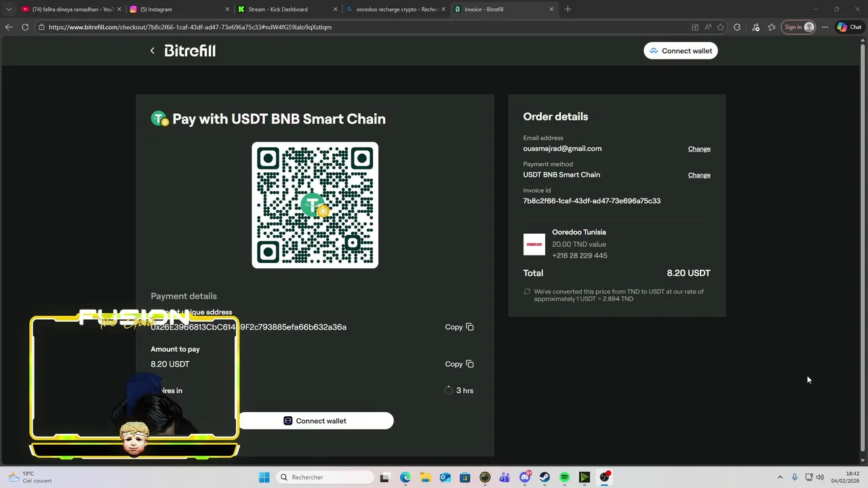Change the email address
This screenshot has width=868, height=488.
pos(699,149)
